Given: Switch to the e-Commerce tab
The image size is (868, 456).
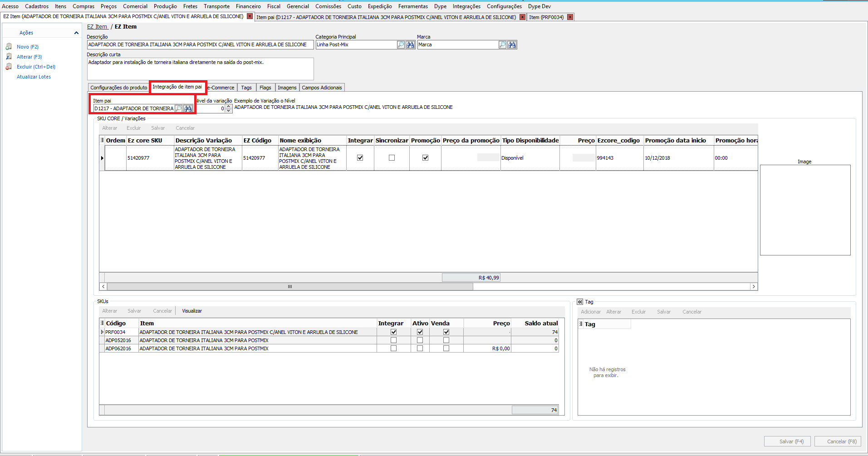Looking at the screenshot, I should (221, 88).
